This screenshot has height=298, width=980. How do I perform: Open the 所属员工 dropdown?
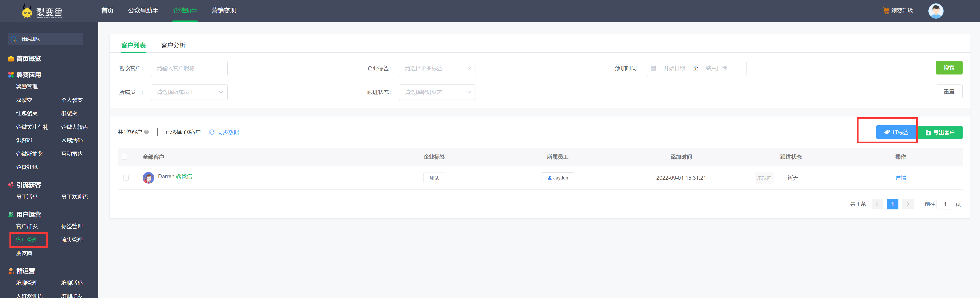coord(189,92)
